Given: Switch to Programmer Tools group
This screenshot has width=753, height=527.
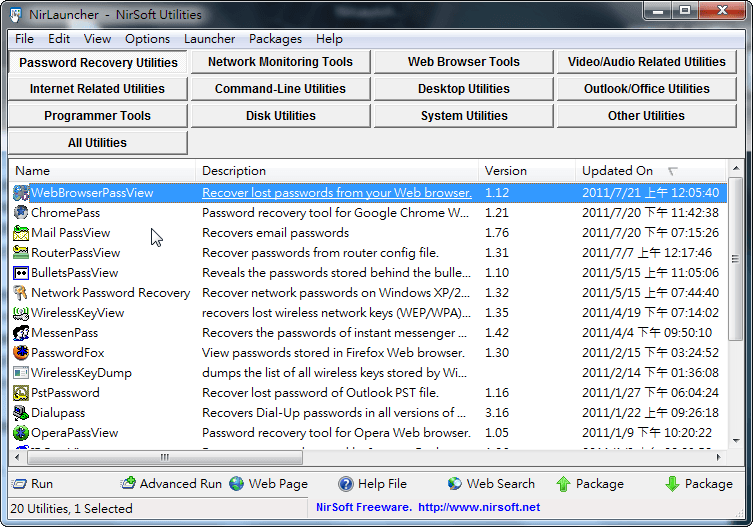Looking at the screenshot, I should tap(97, 116).
